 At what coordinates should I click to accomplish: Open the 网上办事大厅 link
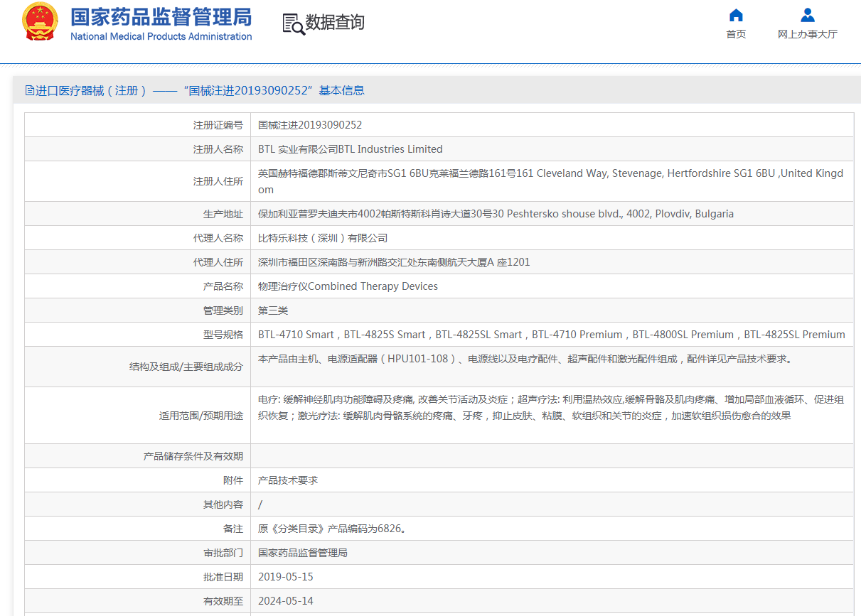(x=807, y=34)
